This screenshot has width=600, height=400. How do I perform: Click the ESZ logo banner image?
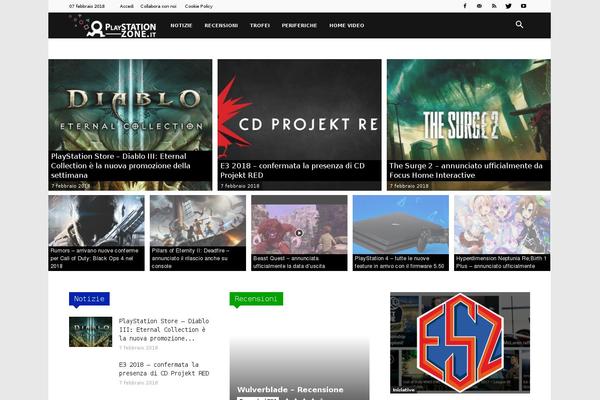[460, 343]
